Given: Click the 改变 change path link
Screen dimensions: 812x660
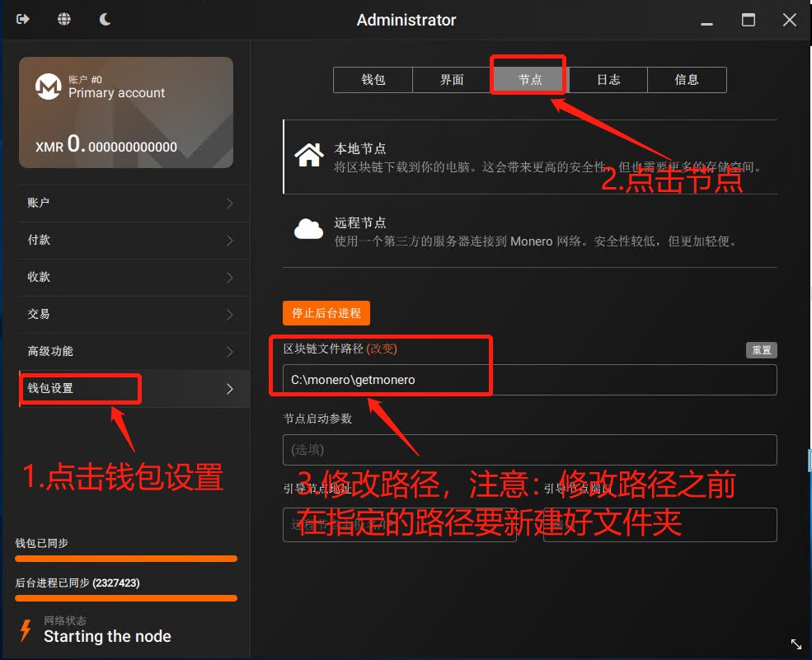Looking at the screenshot, I should point(382,349).
